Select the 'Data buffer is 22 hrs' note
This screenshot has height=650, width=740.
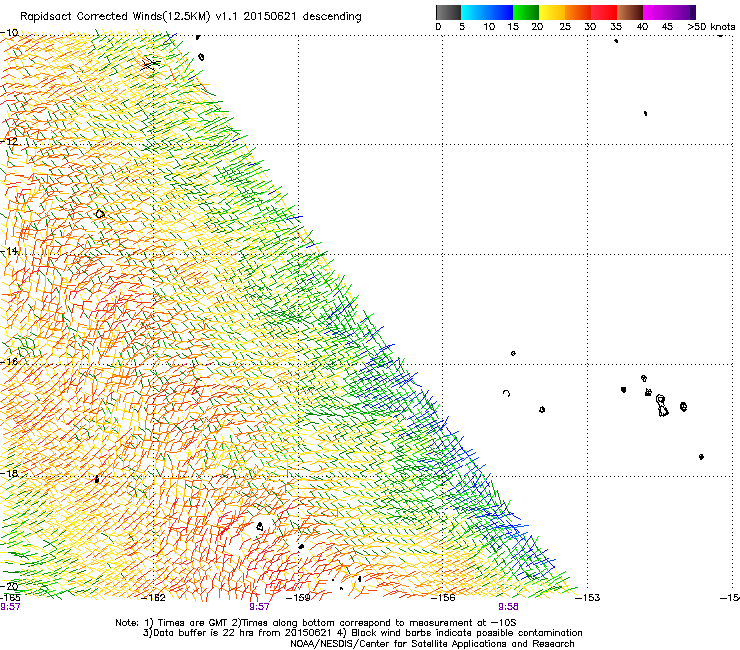[x=362, y=633]
